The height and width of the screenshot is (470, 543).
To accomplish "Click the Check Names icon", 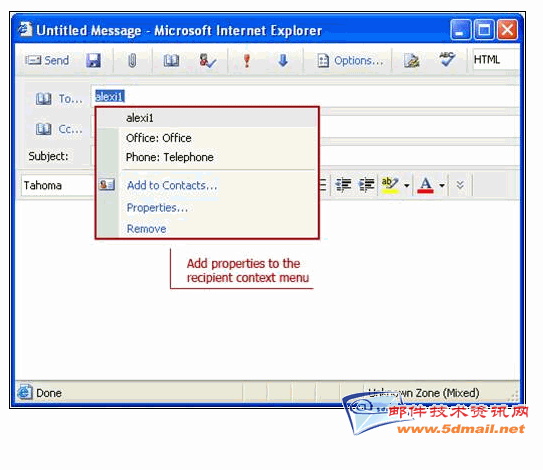I will 207,61.
